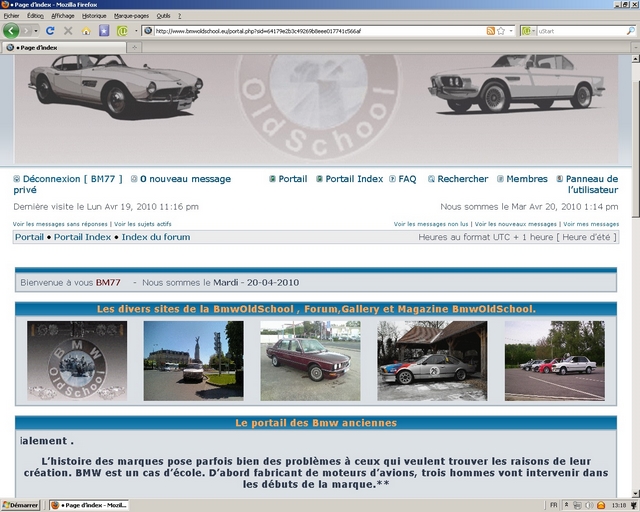Open the Édition menu
The height and width of the screenshot is (512, 640).
35,16
